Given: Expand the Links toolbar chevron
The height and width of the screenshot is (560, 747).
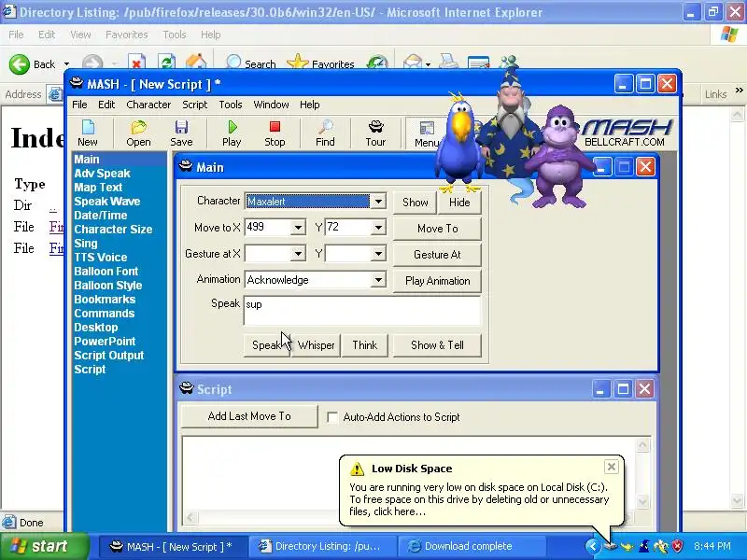Looking at the screenshot, I should click(x=739, y=90).
